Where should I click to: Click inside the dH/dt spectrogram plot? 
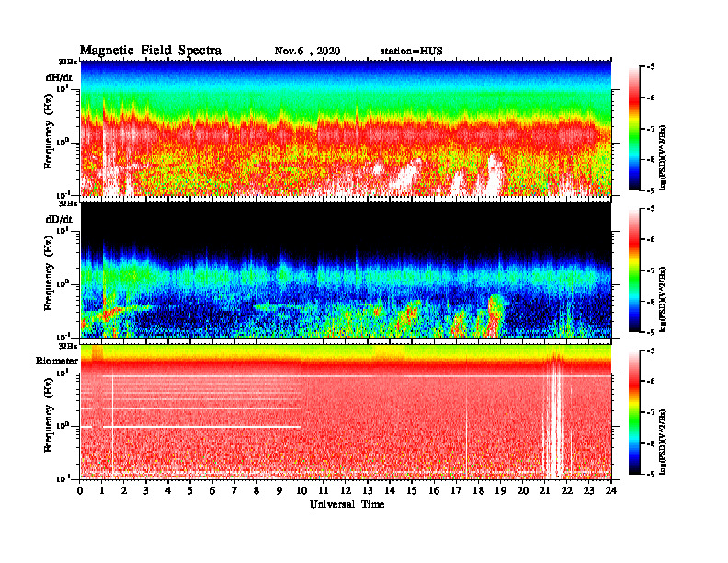click(346, 128)
